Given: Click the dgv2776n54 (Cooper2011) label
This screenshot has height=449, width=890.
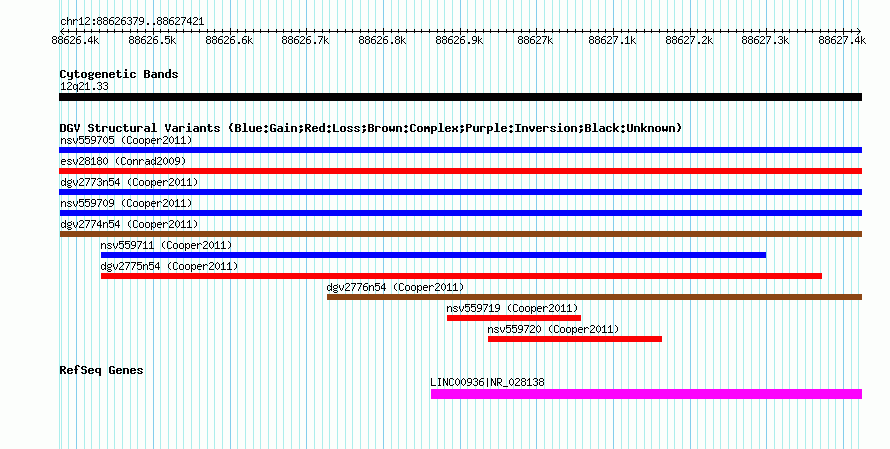Looking at the screenshot, I should coord(395,287).
